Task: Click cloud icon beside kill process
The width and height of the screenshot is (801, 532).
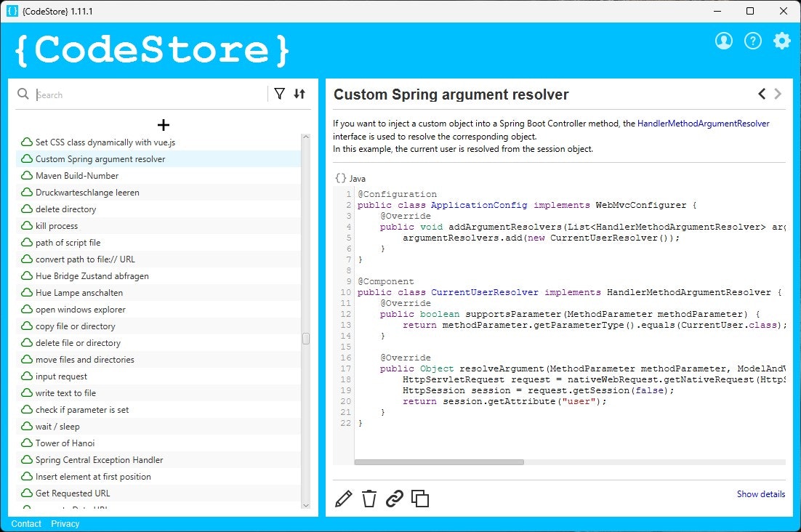Action: (27, 226)
